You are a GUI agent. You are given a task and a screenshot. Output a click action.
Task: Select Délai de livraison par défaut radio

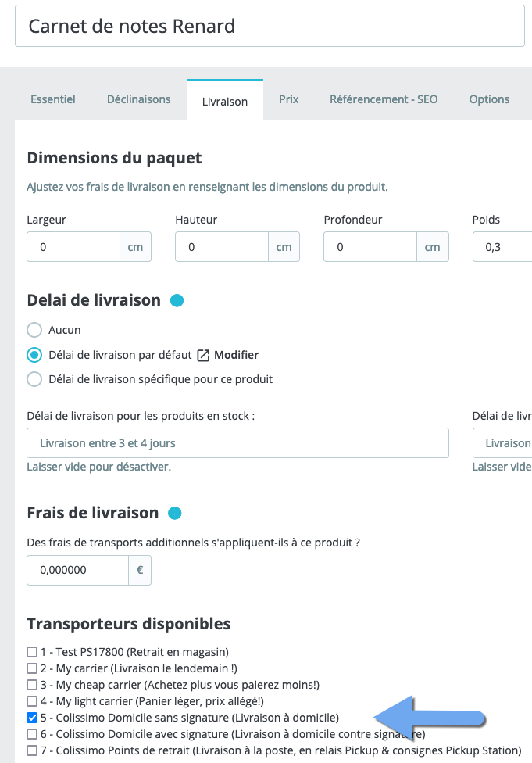point(34,355)
